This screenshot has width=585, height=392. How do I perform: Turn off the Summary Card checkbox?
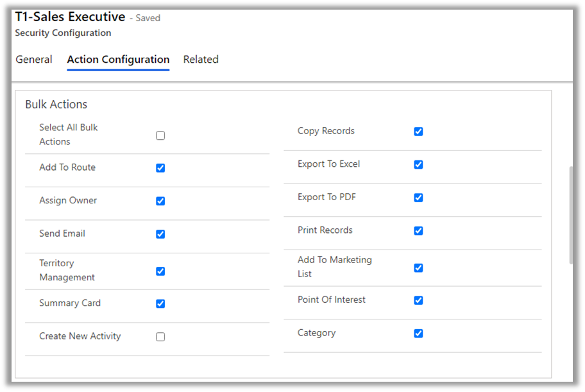point(160,303)
